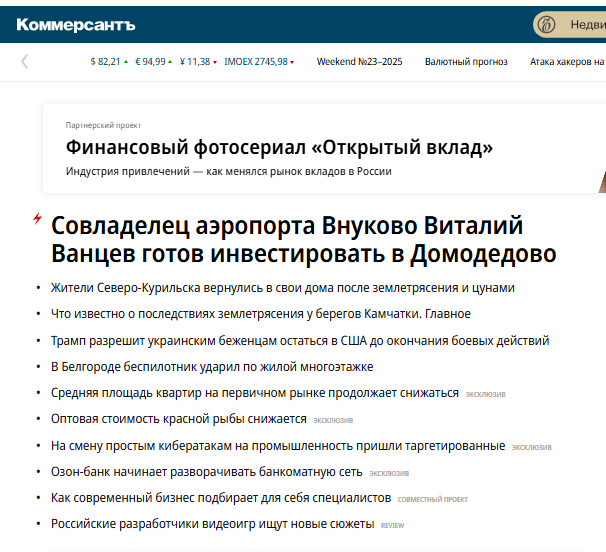This screenshot has width=606, height=552.
Task: Open Валютный прогноз menu item
Action: (x=466, y=62)
